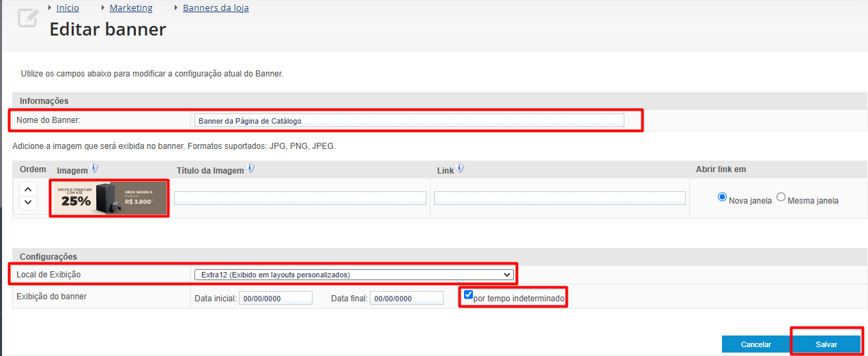Click info icon next to Imagem
Screen dimensions: 868x356
(94, 168)
